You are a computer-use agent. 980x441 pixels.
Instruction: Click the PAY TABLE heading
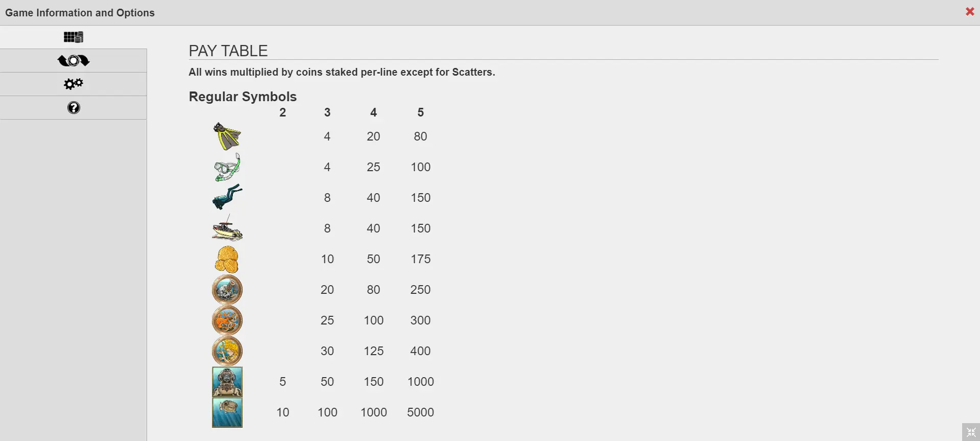coord(228,51)
